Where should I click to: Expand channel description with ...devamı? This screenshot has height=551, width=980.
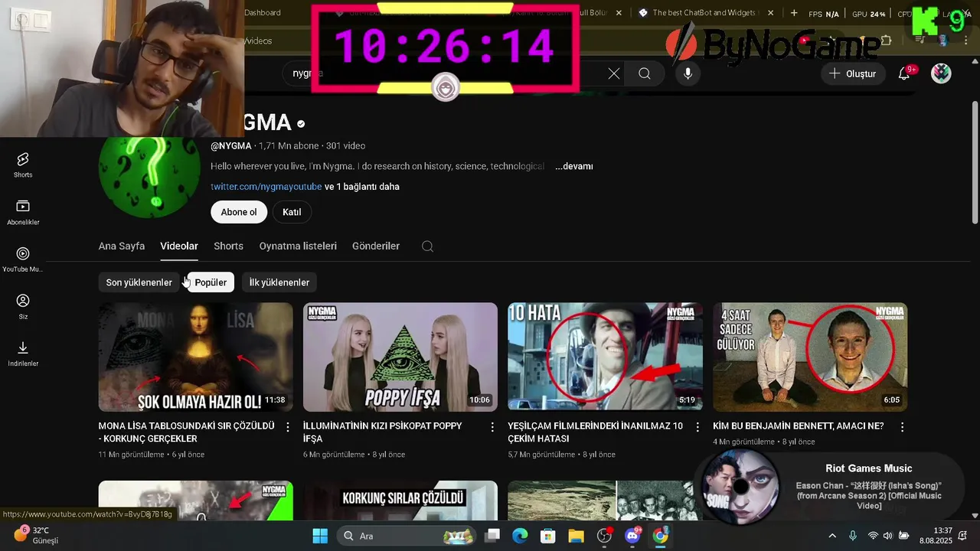(x=574, y=166)
